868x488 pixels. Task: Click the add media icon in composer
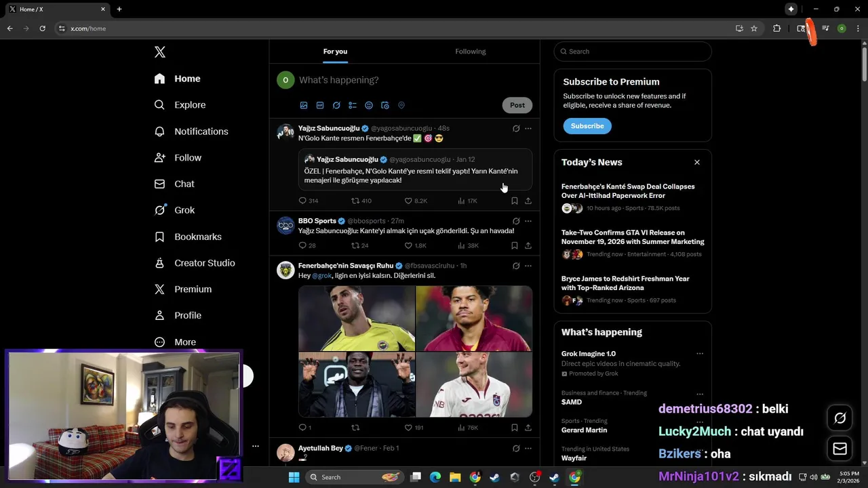(x=304, y=105)
